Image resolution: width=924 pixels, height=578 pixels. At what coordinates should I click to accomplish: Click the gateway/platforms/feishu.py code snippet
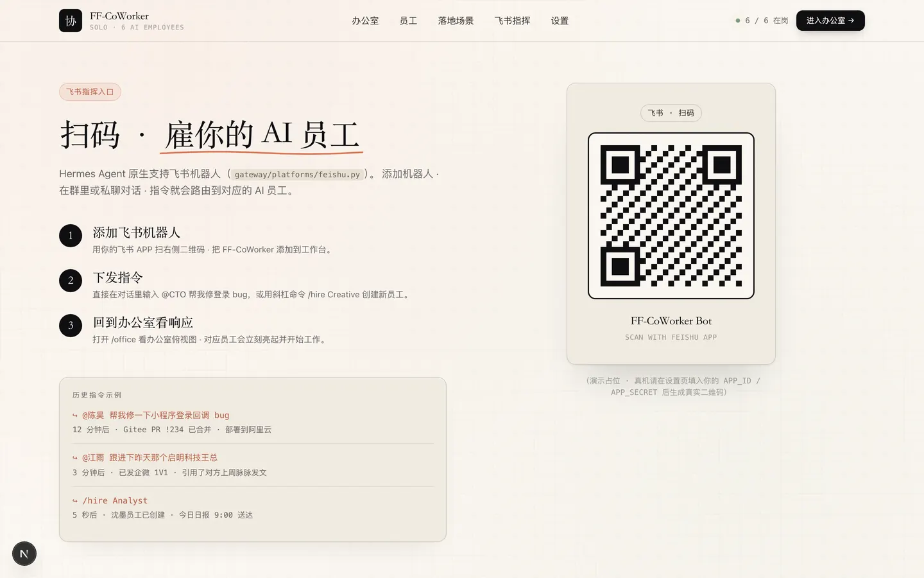pos(297,175)
